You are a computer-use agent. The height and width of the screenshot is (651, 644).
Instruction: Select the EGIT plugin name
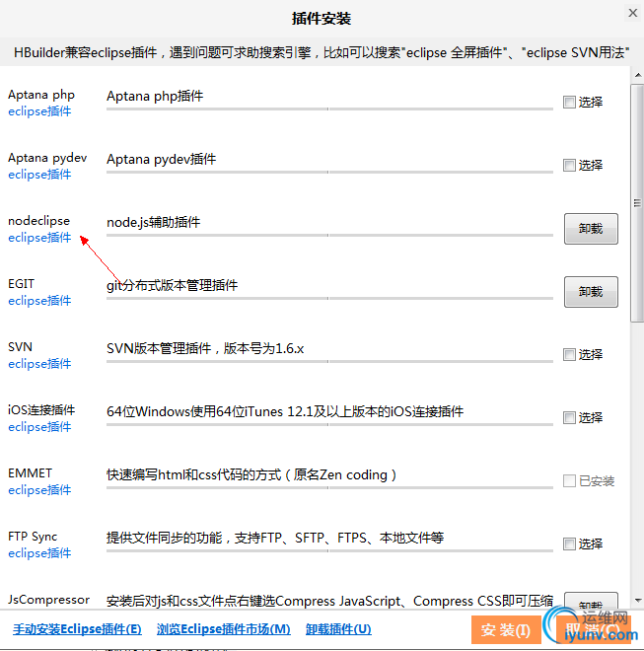21,284
